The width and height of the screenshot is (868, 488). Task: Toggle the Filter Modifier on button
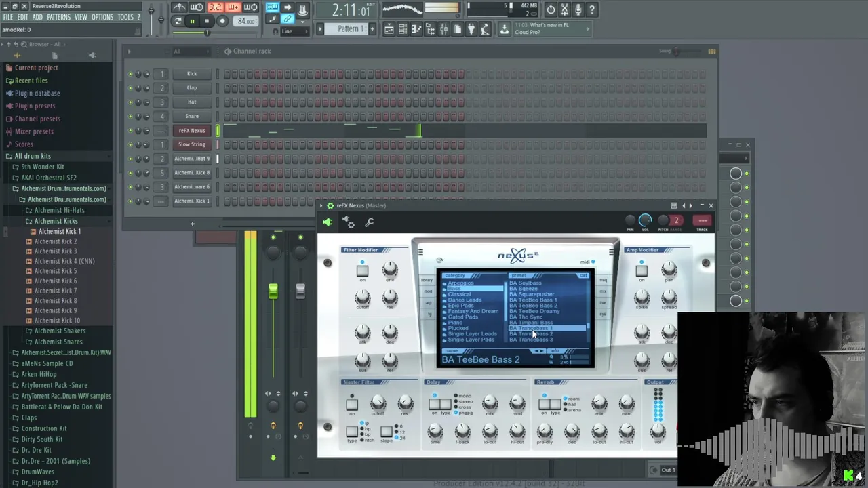[362, 271]
